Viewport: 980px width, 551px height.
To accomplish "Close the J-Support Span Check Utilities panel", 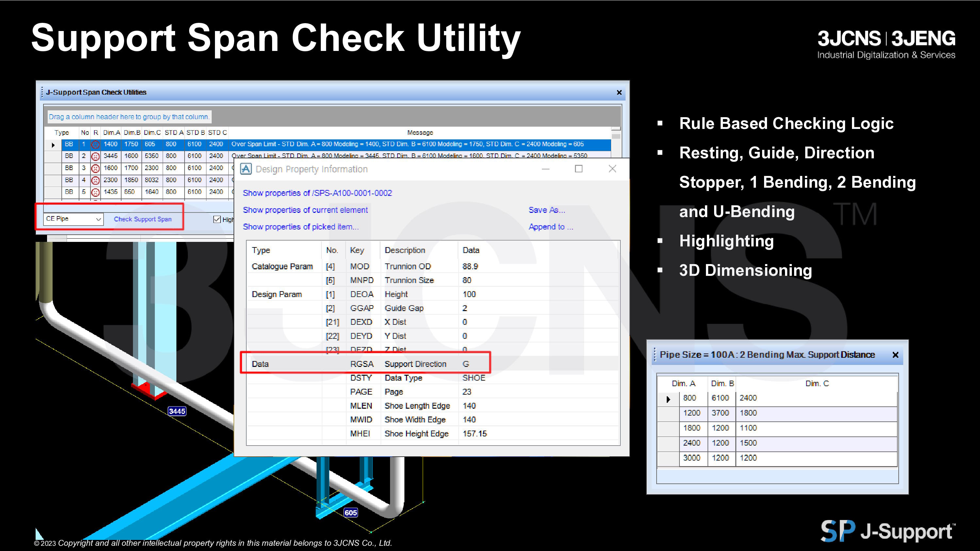I will pos(619,92).
